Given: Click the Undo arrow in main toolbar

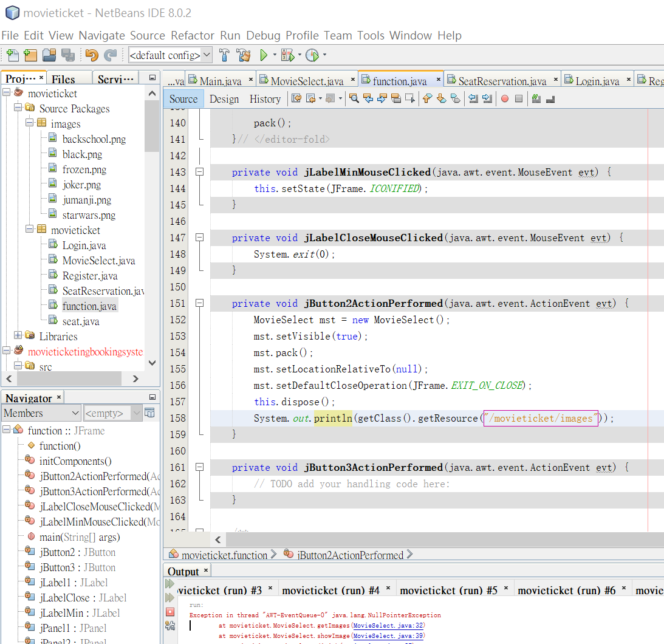Looking at the screenshot, I should pyautogui.click(x=92, y=55).
